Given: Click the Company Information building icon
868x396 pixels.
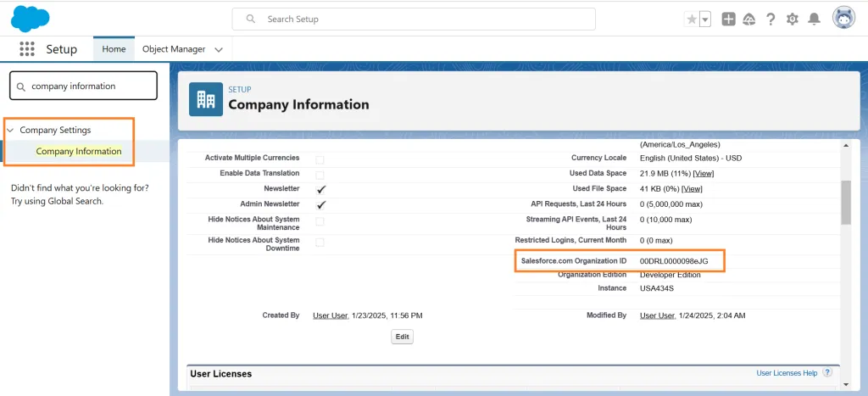Looking at the screenshot, I should pyautogui.click(x=206, y=99).
